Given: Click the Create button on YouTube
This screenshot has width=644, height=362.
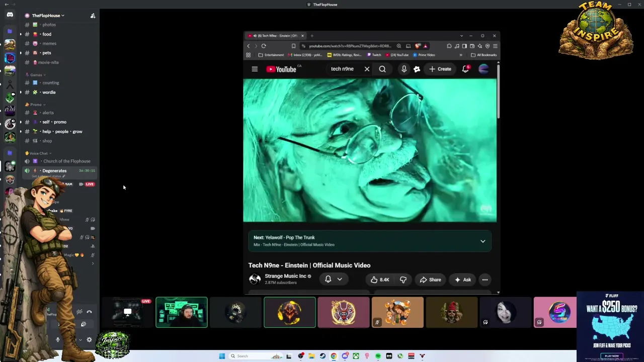Looking at the screenshot, I should tap(440, 69).
